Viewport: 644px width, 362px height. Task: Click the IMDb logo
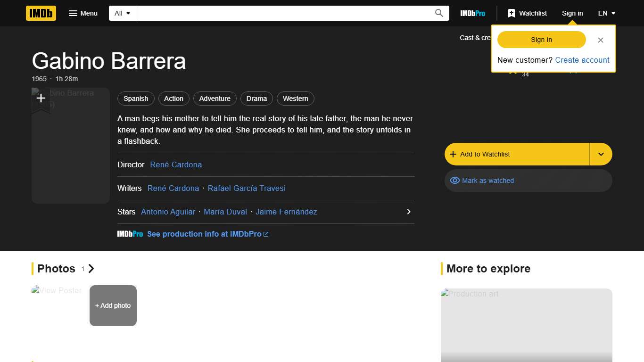[41, 13]
